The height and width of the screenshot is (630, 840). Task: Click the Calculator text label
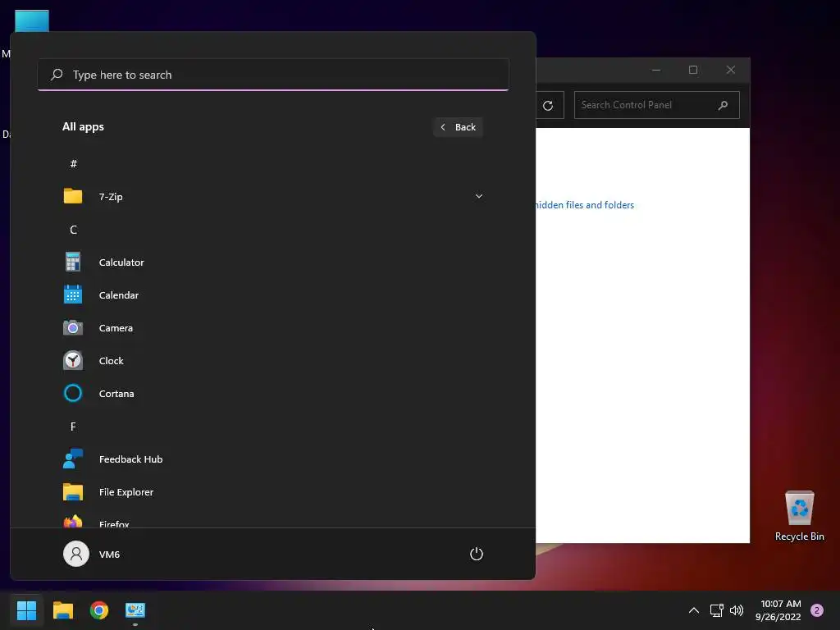pos(121,262)
